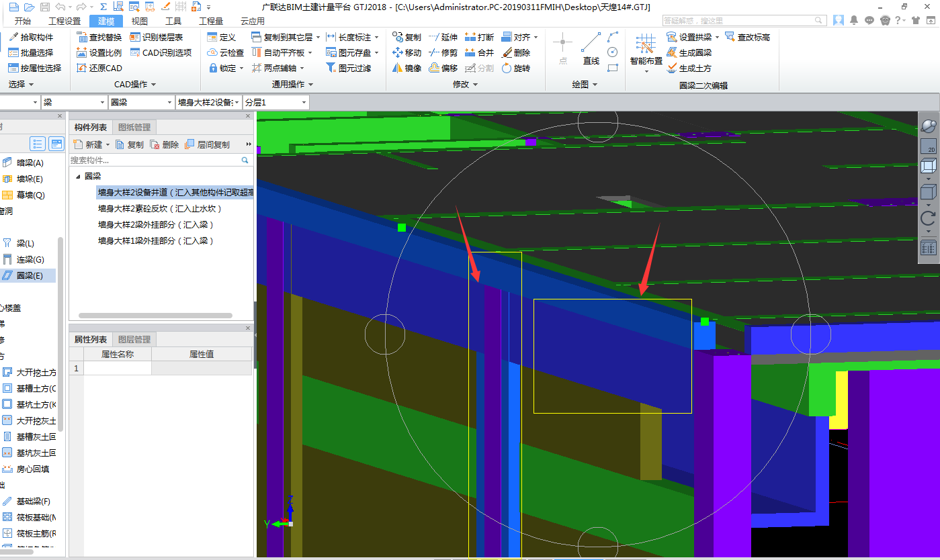The image size is (940, 560).
Task: Click the orbit sphere view icon
Action: coord(928,126)
